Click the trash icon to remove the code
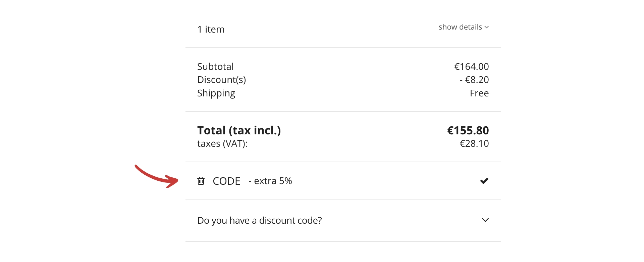Viewport: 644px width, 262px height. pos(201,181)
